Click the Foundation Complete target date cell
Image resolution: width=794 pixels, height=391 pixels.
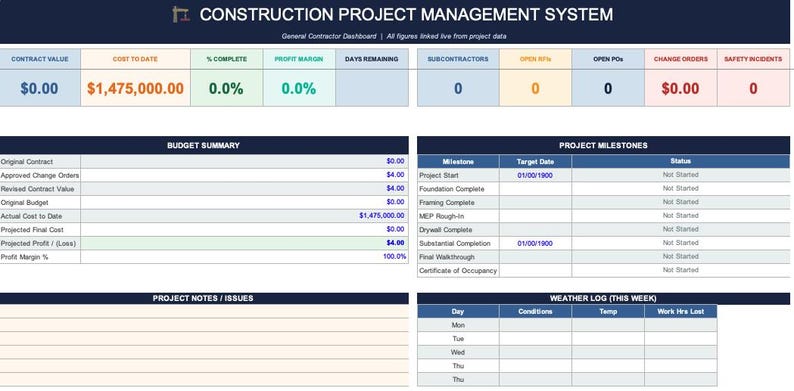(x=535, y=189)
